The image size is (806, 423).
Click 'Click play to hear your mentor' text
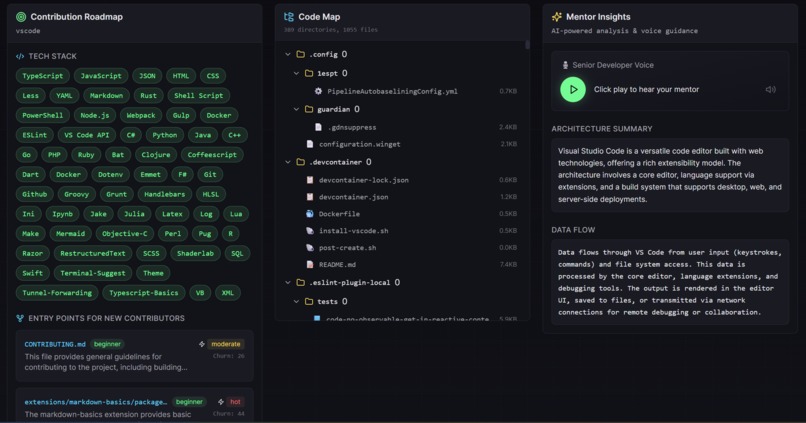pos(646,89)
